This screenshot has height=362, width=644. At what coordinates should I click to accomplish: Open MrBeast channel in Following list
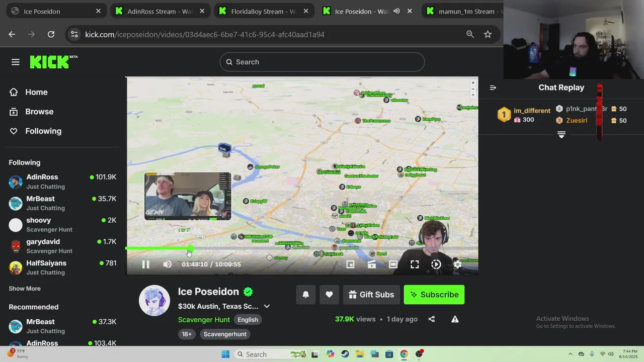pyautogui.click(x=63, y=203)
